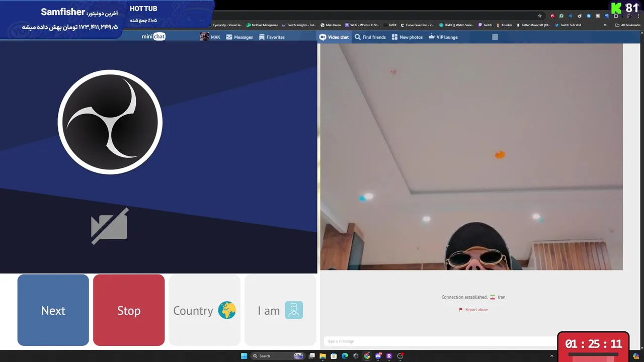The height and width of the screenshot is (362, 644).
Task: Open the New photos tab
Action: click(x=407, y=37)
